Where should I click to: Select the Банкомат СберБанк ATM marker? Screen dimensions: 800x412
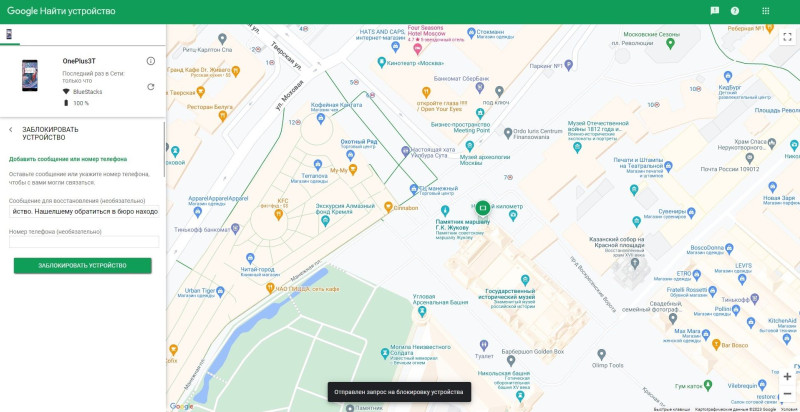point(480,88)
